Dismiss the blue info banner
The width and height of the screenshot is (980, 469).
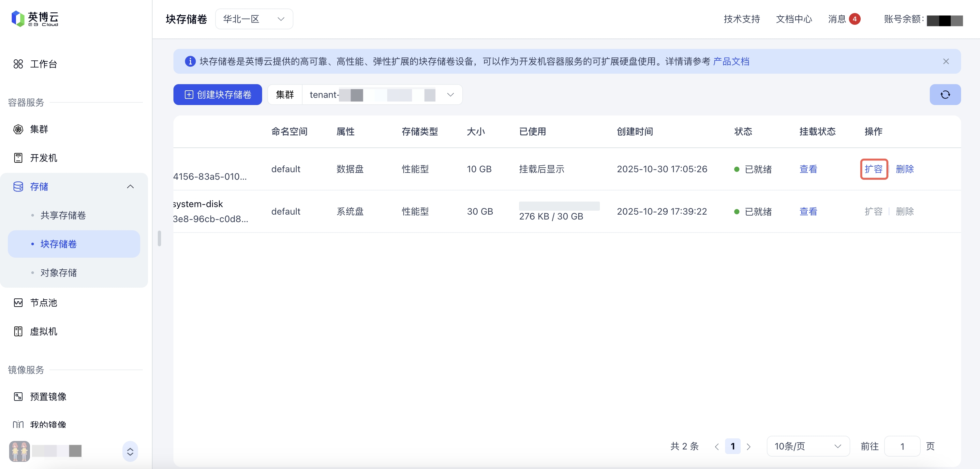click(x=946, y=61)
